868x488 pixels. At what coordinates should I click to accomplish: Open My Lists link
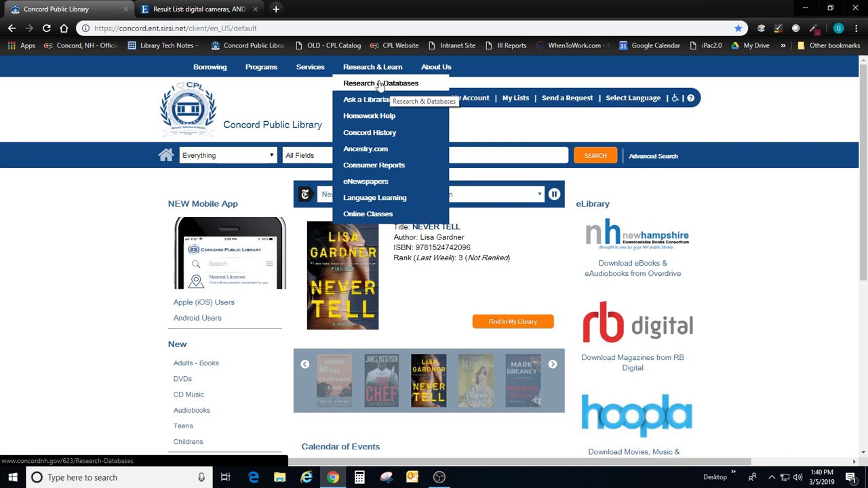[515, 98]
